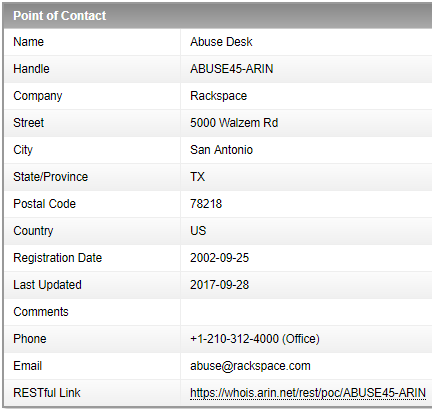The image size is (432, 409).
Task: Click the Registration Date row label
Action: pyautogui.click(x=58, y=258)
